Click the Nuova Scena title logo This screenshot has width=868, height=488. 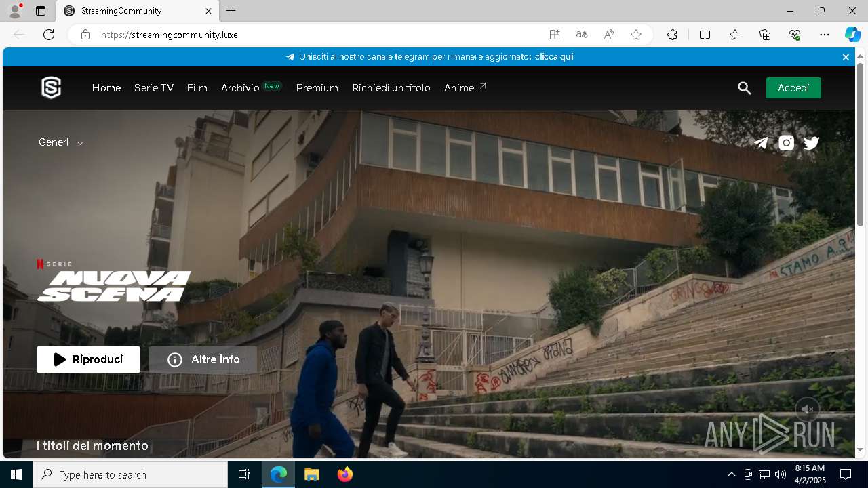pos(114,285)
